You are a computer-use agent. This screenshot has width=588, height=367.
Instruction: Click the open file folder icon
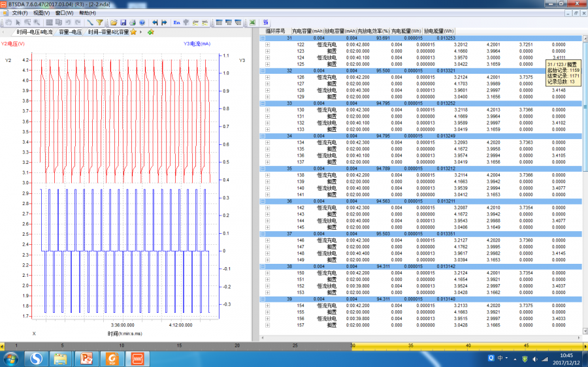pos(113,22)
